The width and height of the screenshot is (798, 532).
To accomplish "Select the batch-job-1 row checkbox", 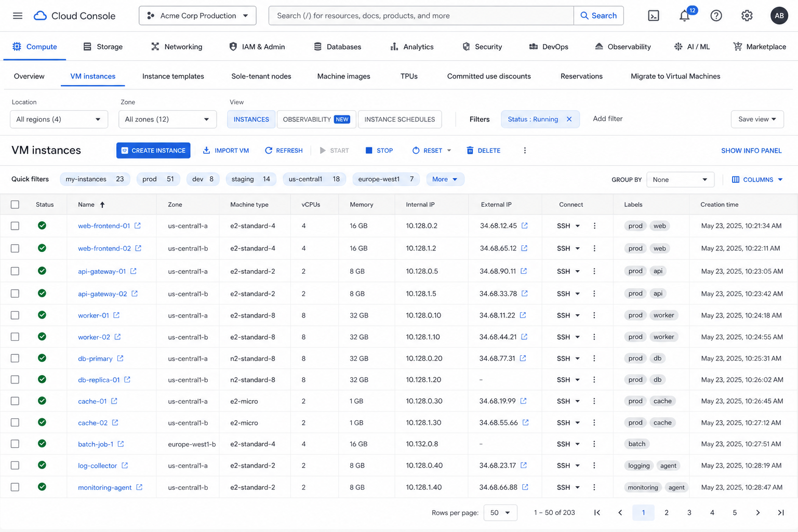I will pyautogui.click(x=15, y=444).
